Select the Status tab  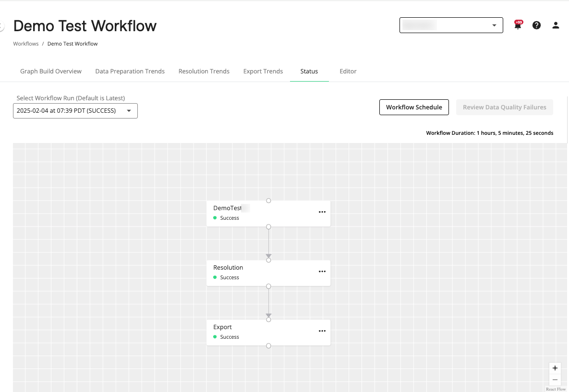[x=309, y=71]
